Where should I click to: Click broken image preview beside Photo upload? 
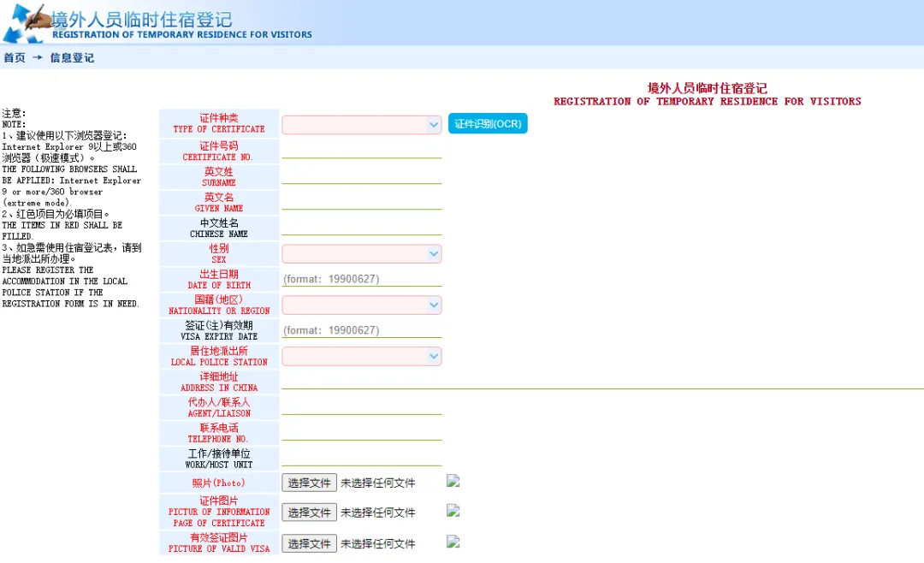[x=453, y=482]
